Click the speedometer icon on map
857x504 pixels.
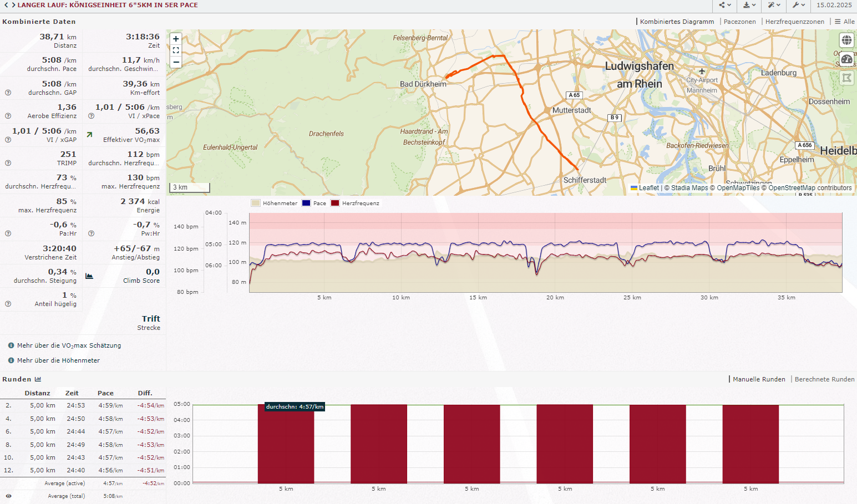pos(846,59)
